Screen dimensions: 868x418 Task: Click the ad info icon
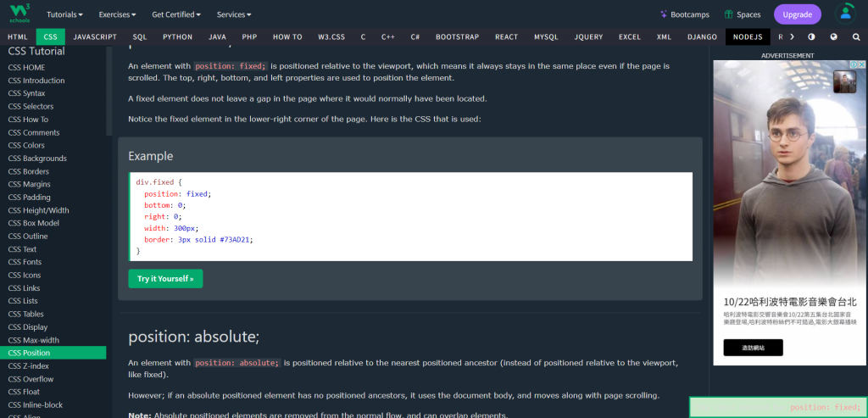(854, 64)
